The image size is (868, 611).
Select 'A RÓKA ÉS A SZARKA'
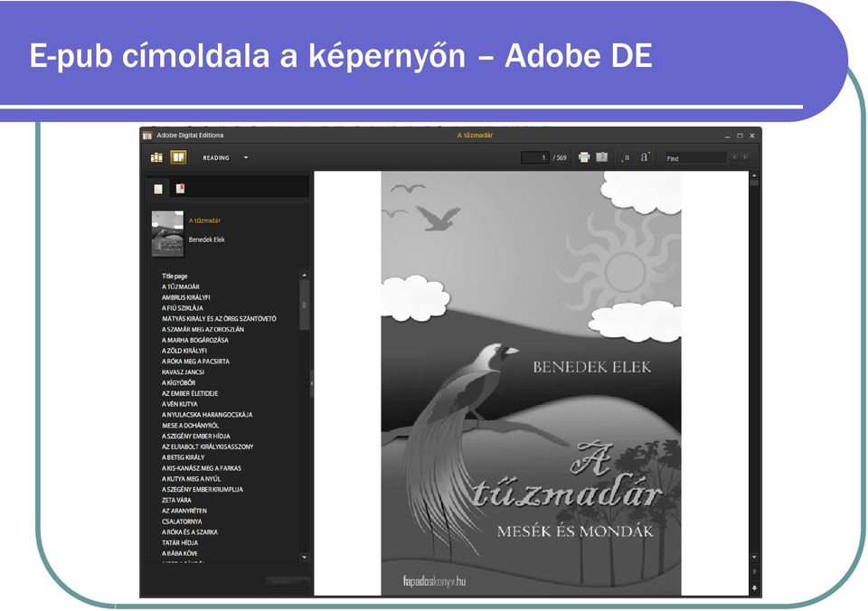(189, 531)
